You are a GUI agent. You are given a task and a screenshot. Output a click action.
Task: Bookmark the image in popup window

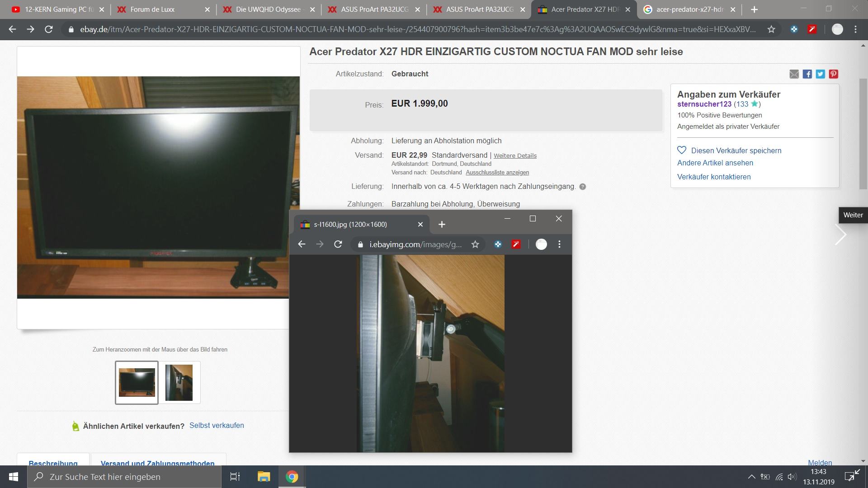(x=475, y=244)
